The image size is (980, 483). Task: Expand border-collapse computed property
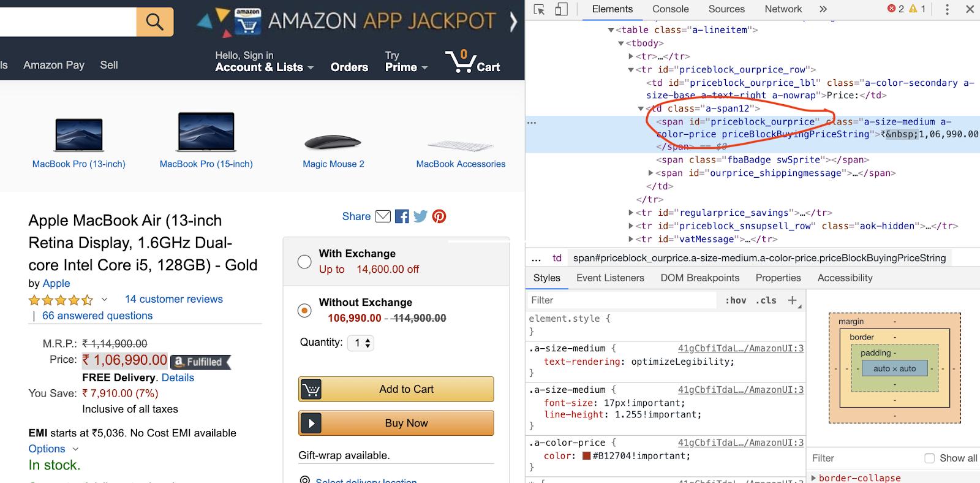[x=813, y=477]
